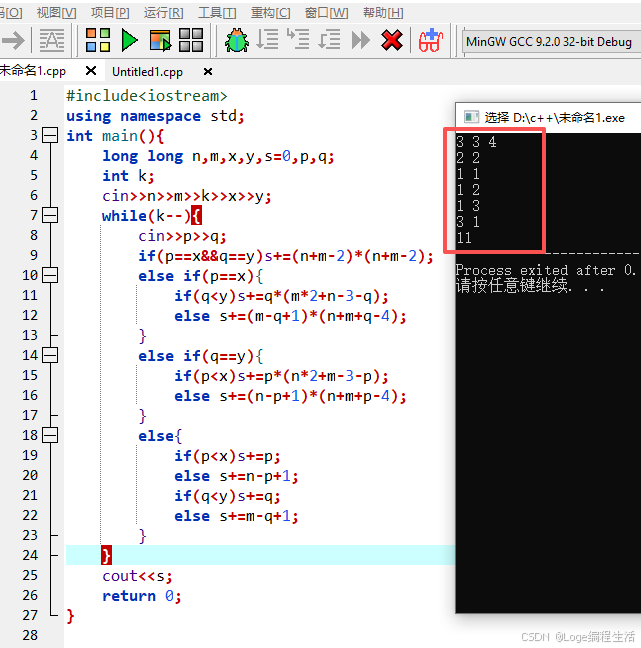This screenshot has height=648, width=641.
Task: Collapse the else block fold at line 18
Action: pos(50,435)
